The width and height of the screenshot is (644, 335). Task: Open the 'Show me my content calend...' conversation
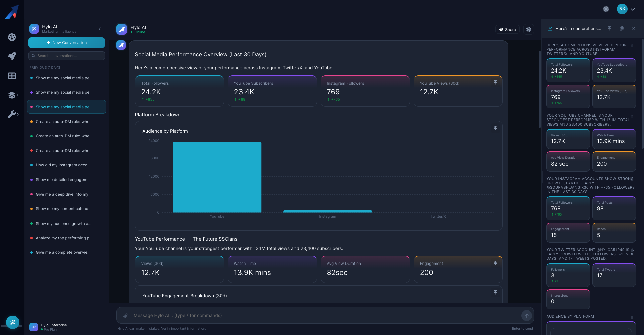[66, 209]
